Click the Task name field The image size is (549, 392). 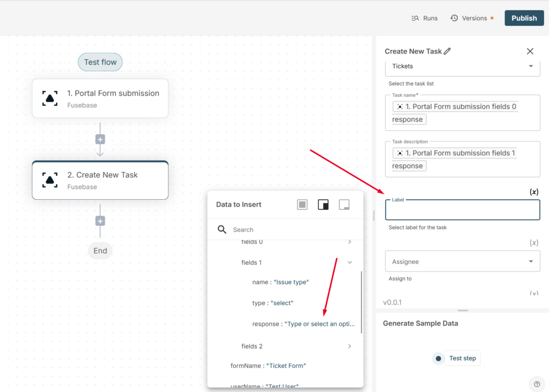point(463,112)
